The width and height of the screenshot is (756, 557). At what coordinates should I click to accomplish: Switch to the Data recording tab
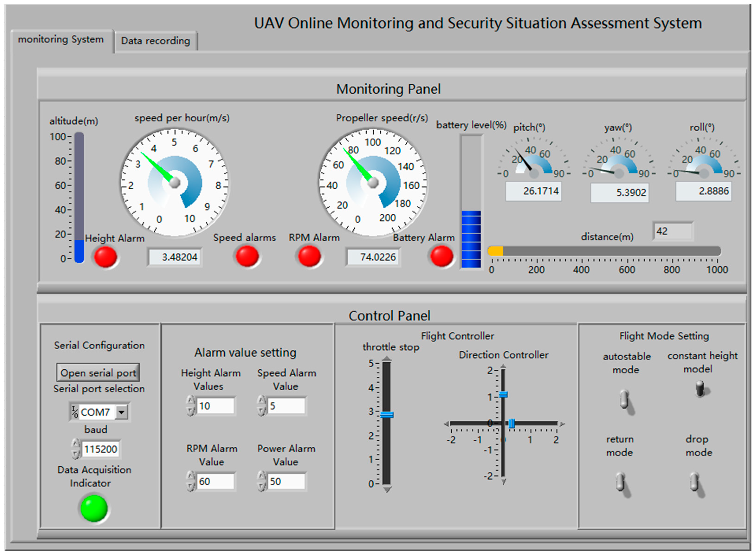pos(155,41)
